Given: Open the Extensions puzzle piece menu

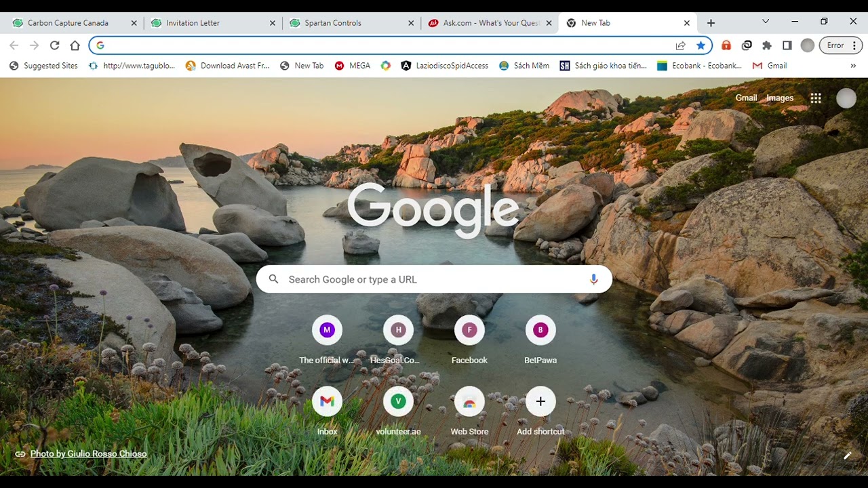Looking at the screenshot, I should tap(767, 45).
